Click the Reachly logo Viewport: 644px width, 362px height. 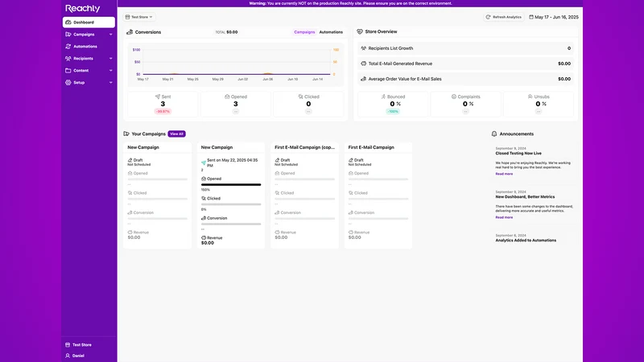pyautogui.click(x=83, y=8)
